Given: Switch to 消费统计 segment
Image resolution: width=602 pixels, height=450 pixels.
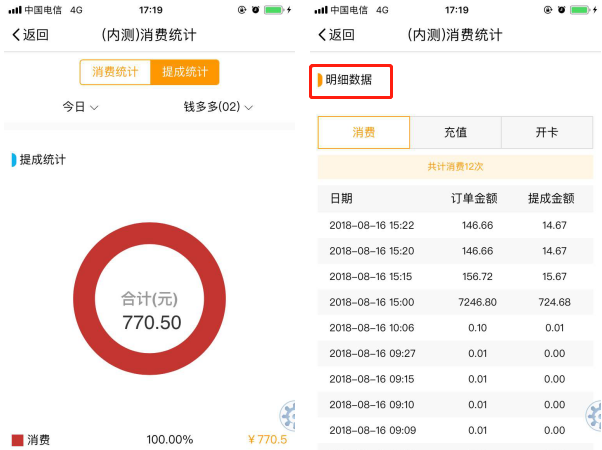Looking at the screenshot, I should 115,72.
